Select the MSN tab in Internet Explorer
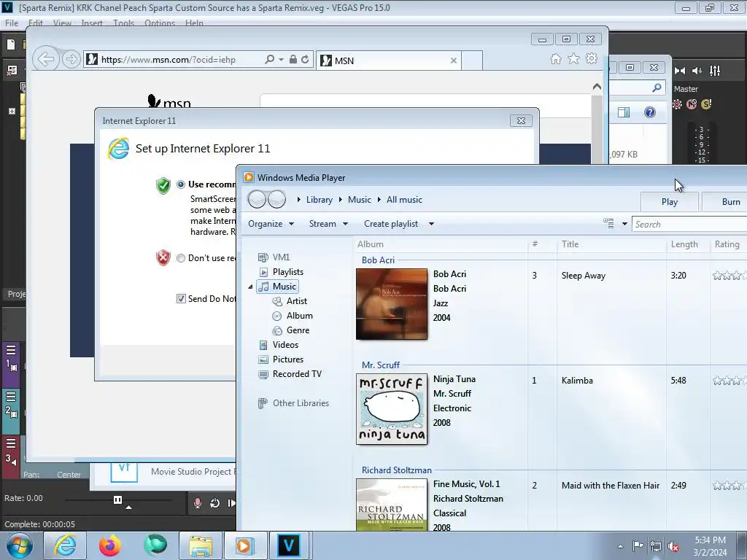This screenshot has height=560, width=747. coord(389,61)
